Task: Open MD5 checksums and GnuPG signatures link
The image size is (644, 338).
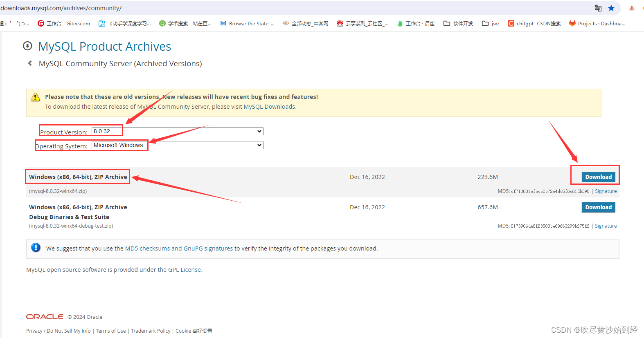Action: (x=179, y=248)
